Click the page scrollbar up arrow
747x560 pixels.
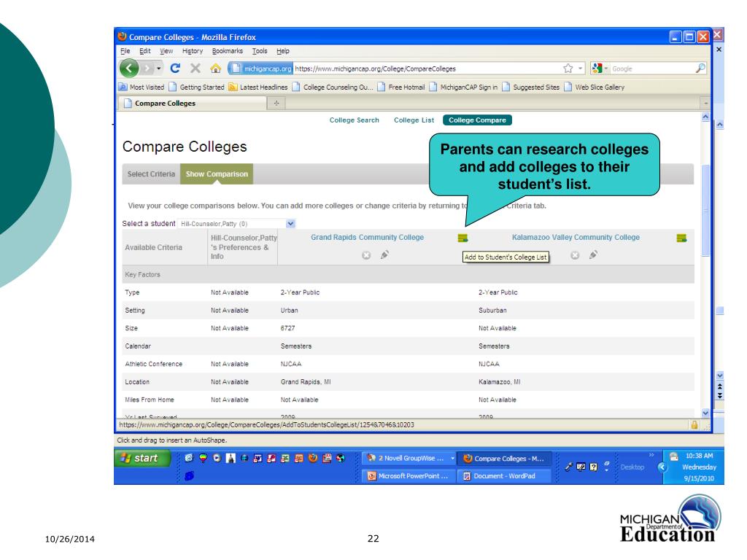coord(705,117)
